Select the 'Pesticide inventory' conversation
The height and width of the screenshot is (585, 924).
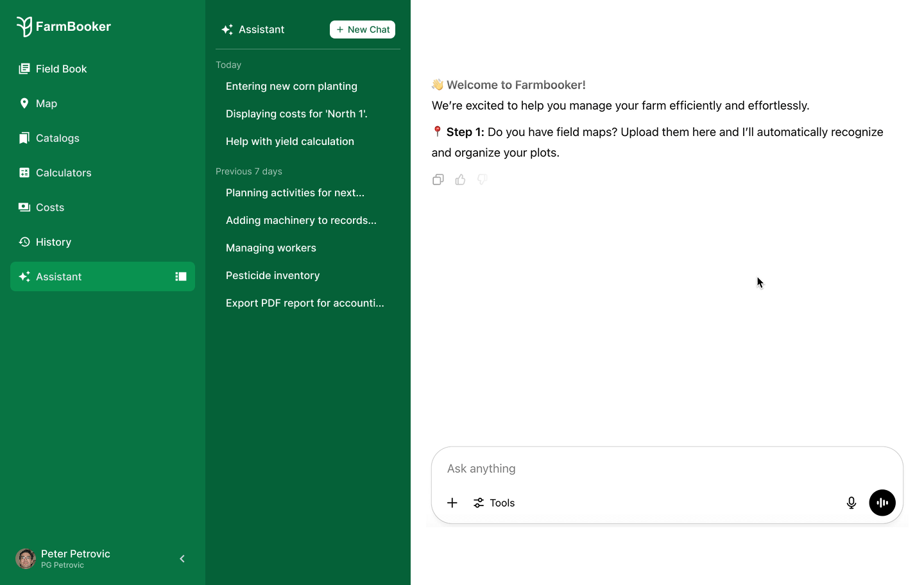273,275
